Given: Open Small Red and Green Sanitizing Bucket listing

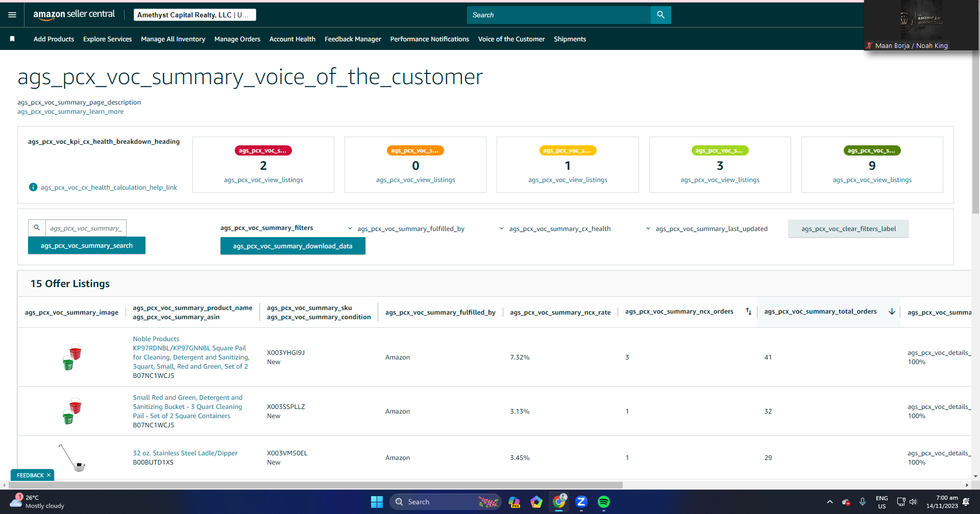Looking at the screenshot, I should pyautogui.click(x=188, y=407).
